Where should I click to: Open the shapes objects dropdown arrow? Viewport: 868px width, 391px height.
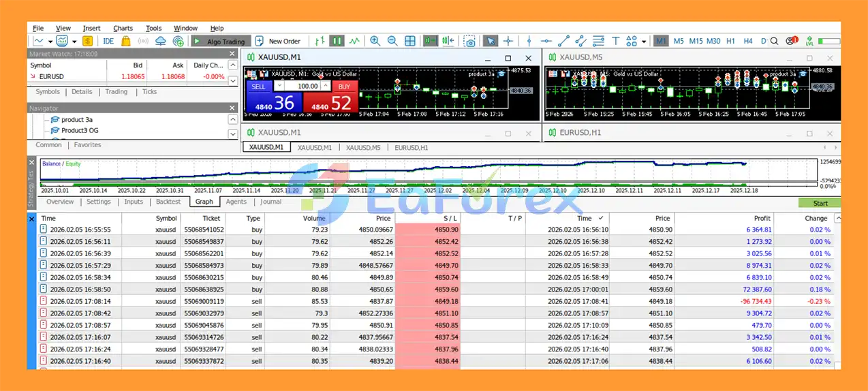pyautogui.click(x=644, y=42)
